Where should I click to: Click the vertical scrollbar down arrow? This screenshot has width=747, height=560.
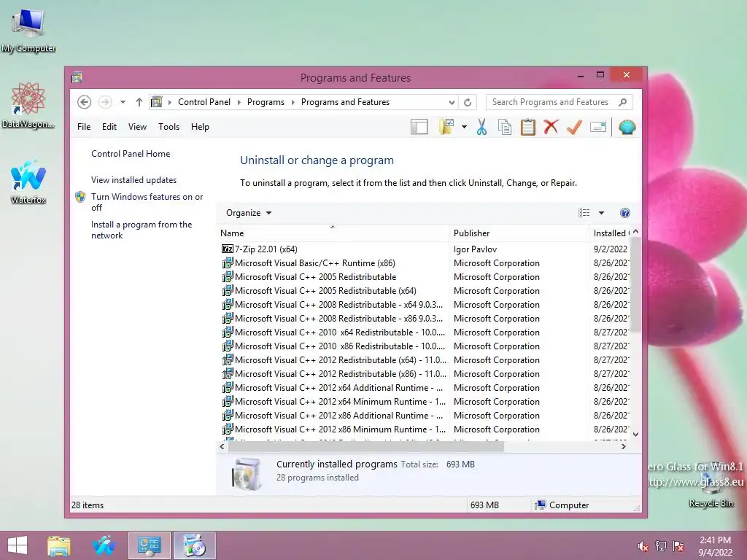[635, 435]
